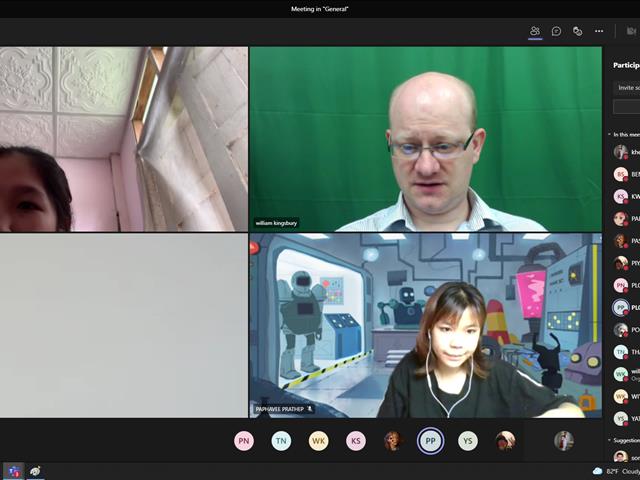Open the conversation chat bubble icon

point(556,31)
